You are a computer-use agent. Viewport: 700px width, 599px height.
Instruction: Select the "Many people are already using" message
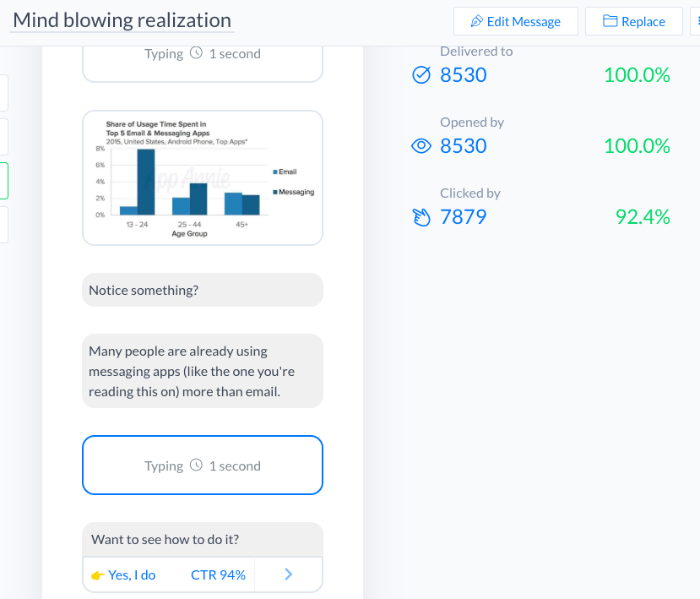coord(203,371)
